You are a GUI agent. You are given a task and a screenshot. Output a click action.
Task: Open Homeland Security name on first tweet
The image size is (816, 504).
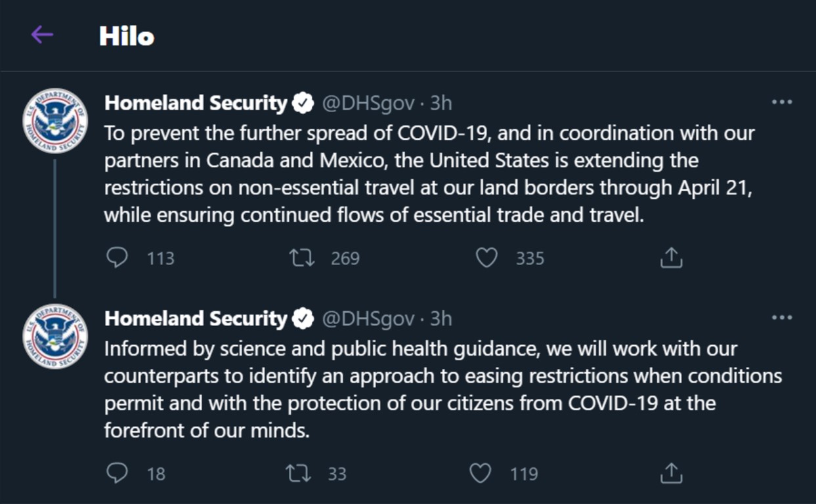[x=196, y=103]
